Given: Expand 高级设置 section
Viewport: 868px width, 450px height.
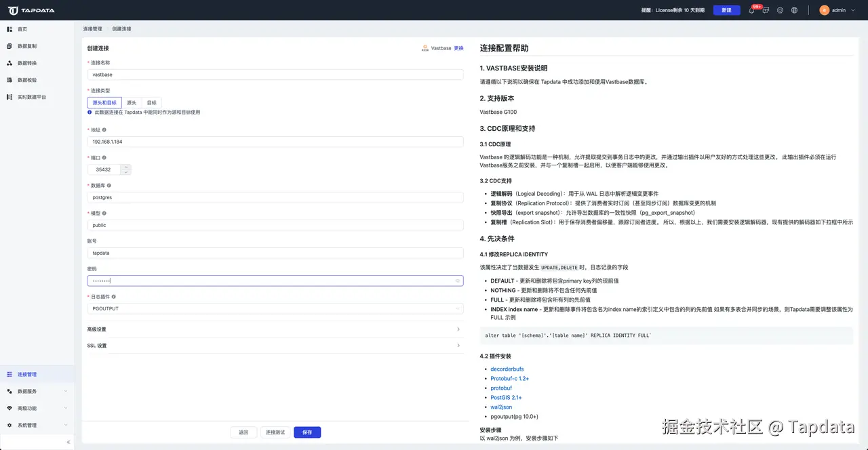Looking at the screenshot, I should point(275,329).
